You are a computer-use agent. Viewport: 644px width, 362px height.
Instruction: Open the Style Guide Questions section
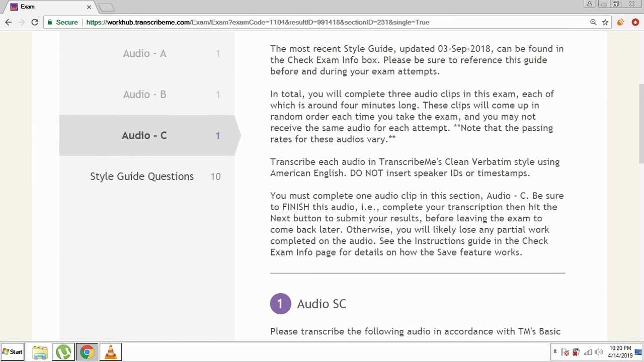(x=147, y=176)
